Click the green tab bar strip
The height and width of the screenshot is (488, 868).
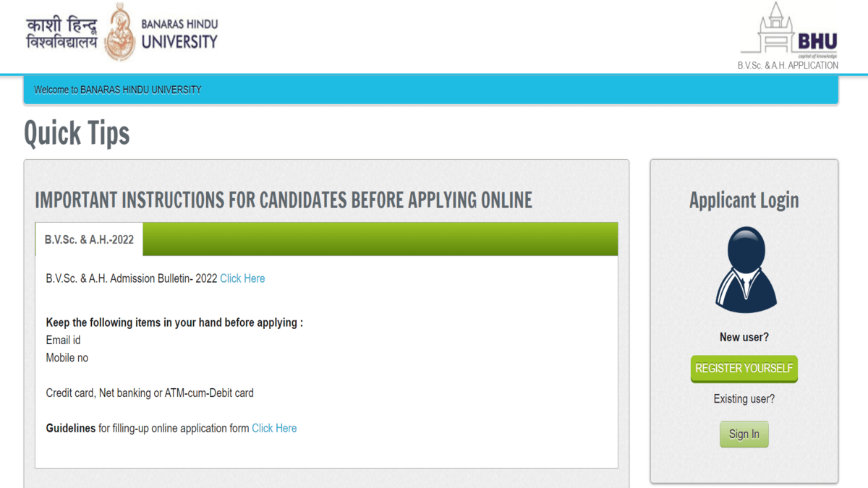click(x=380, y=239)
